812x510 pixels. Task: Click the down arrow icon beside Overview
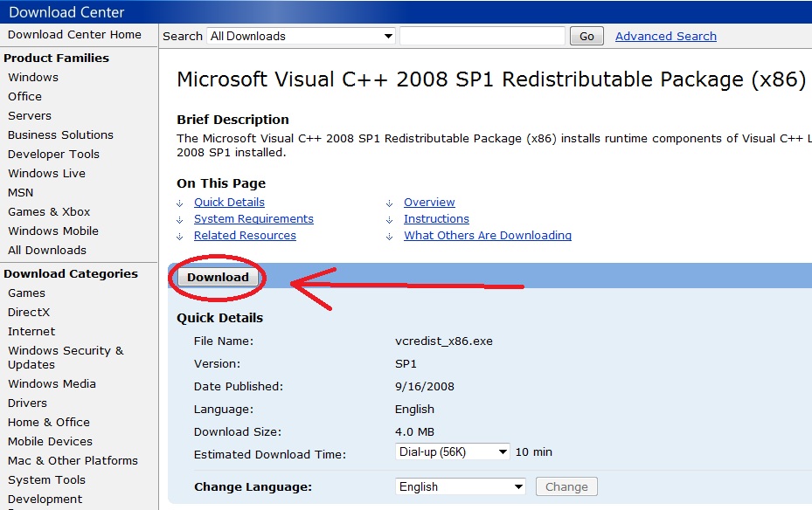(x=390, y=203)
